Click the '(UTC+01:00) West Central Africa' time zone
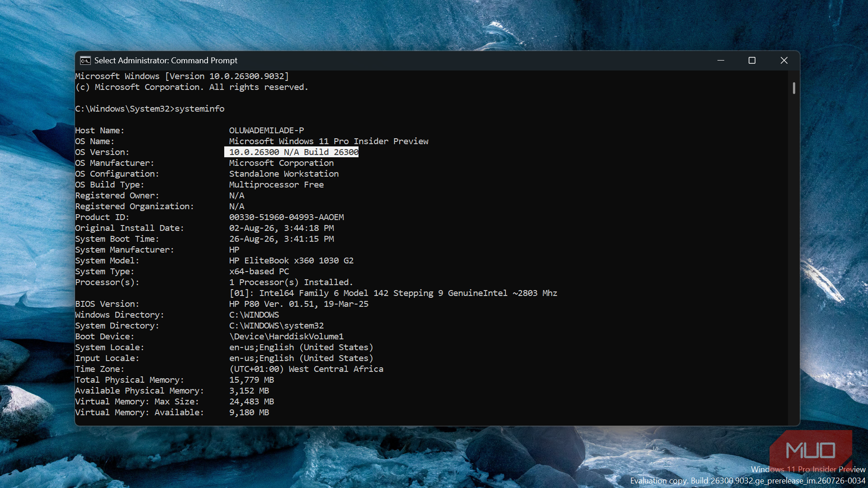The width and height of the screenshot is (868, 488). [306, 369]
